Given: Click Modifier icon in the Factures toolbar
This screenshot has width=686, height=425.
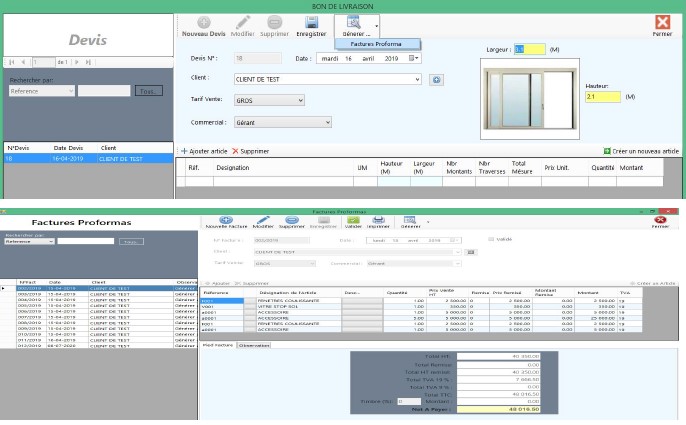Looking at the screenshot, I should click(264, 221).
